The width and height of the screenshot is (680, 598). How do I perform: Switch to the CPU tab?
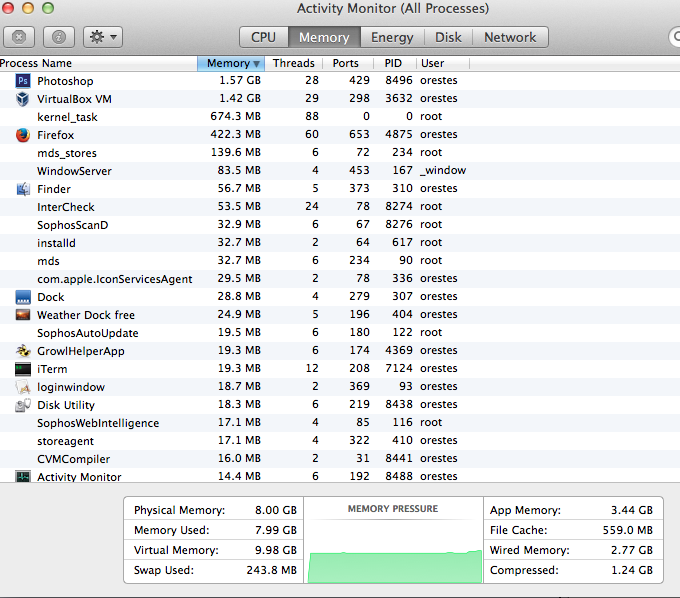click(x=263, y=37)
